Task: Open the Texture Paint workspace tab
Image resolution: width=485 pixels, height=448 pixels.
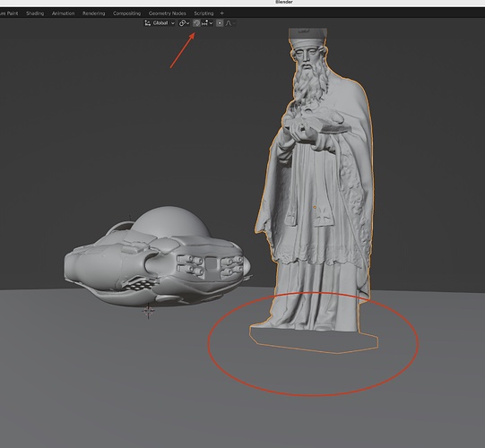Action: [9, 13]
